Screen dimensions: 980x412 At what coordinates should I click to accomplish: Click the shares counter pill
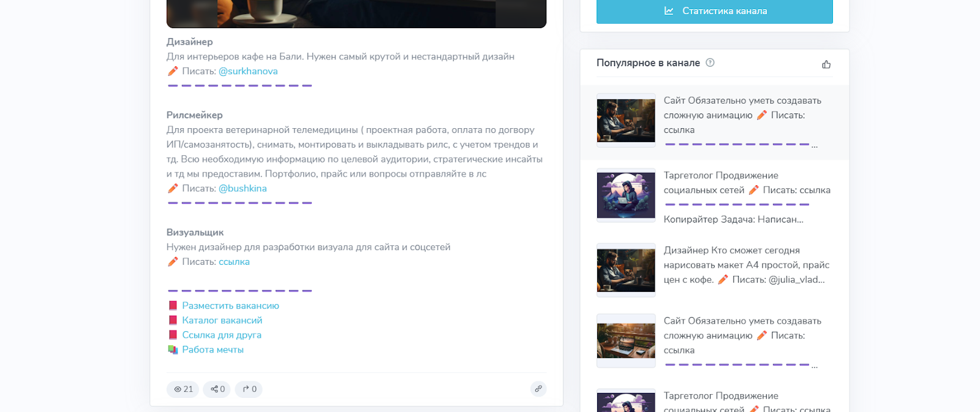pos(217,389)
